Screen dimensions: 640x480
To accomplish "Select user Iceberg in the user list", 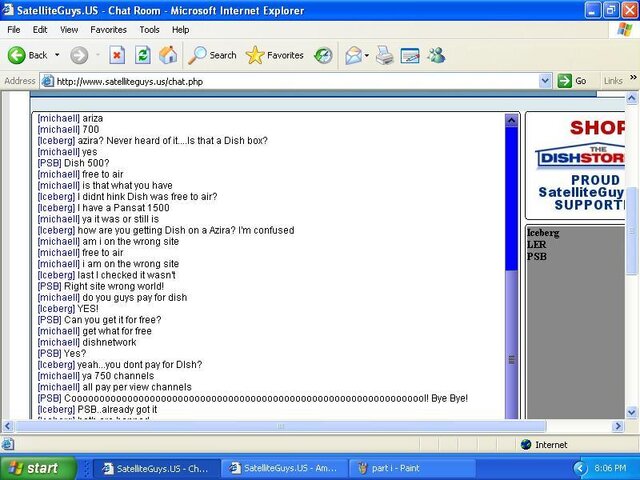I will pos(543,233).
